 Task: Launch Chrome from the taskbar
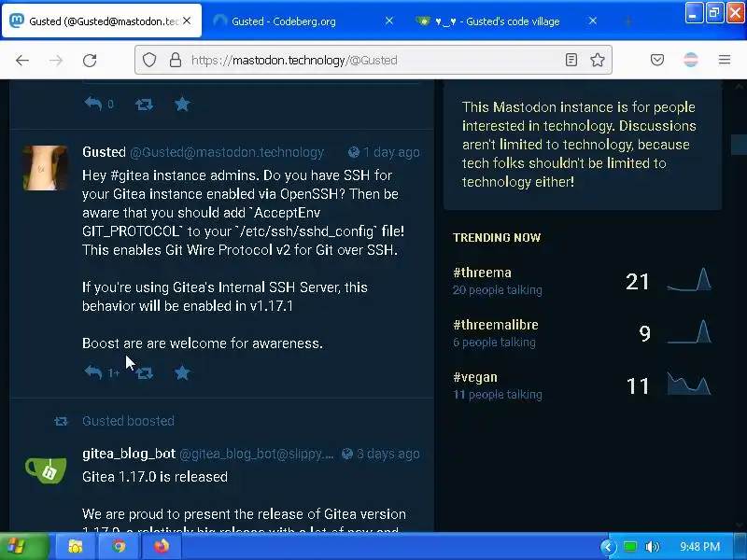(119, 546)
